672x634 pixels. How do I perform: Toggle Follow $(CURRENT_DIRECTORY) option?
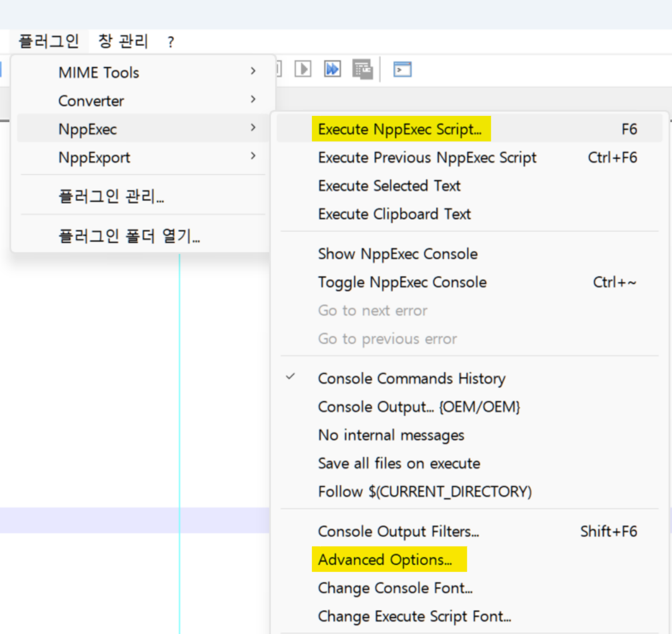(470, 491)
